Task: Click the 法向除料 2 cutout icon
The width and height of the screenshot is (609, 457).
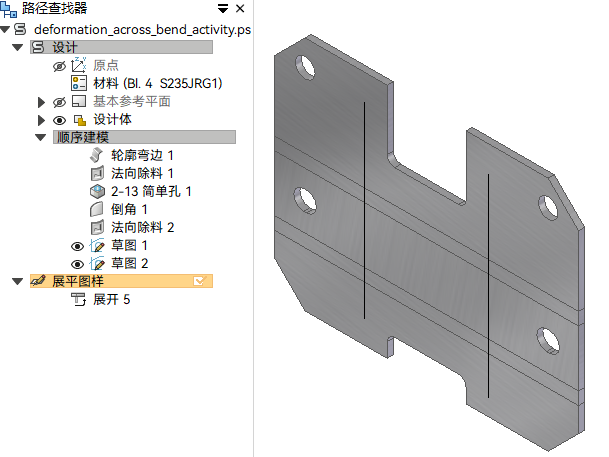Action: point(97,227)
